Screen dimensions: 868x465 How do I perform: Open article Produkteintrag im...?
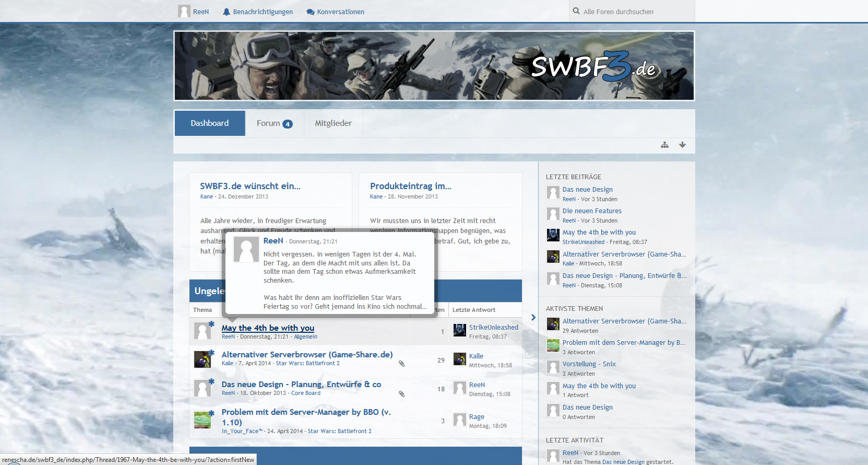pyautogui.click(x=411, y=186)
